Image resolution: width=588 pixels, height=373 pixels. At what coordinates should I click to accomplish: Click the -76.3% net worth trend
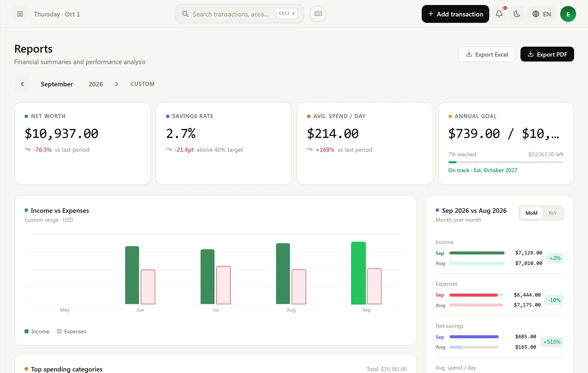pyautogui.click(x=42, y=150)
